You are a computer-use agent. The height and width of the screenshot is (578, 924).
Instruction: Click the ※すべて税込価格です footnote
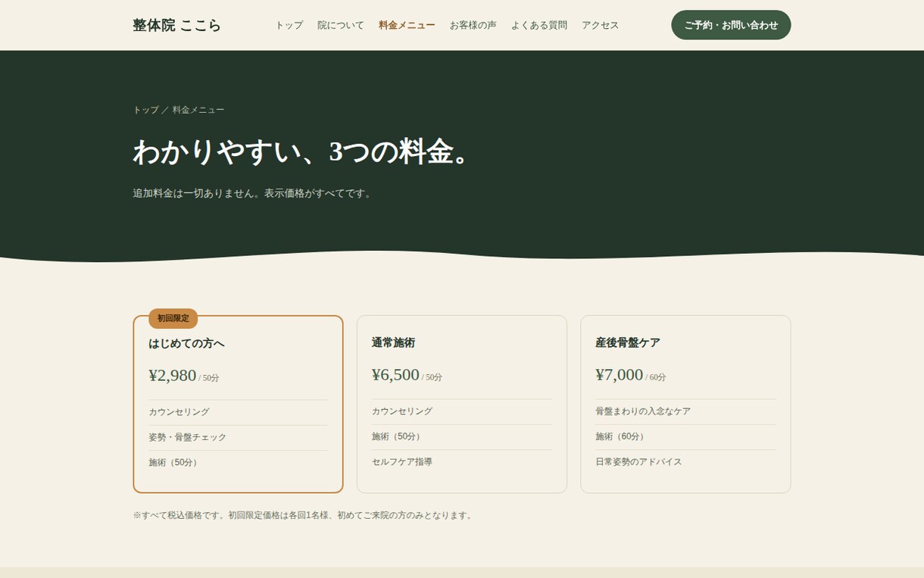coord(304,515)
